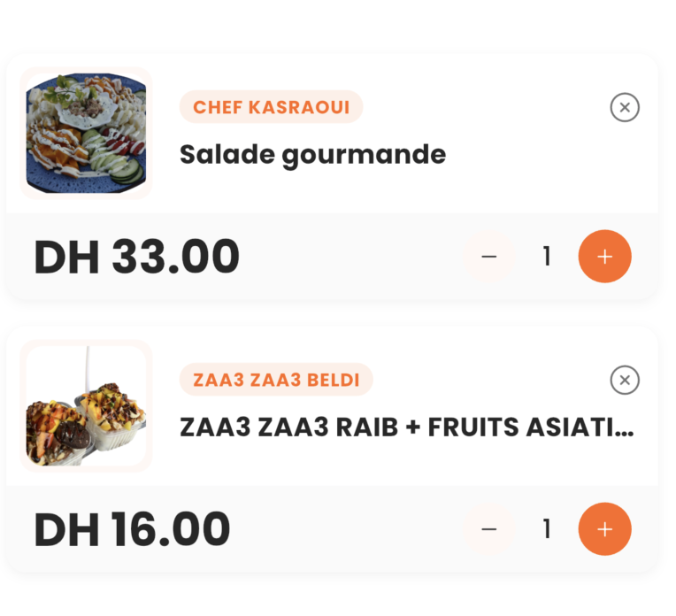Select the quantity number beside DH 16.00

click(547, 529)
